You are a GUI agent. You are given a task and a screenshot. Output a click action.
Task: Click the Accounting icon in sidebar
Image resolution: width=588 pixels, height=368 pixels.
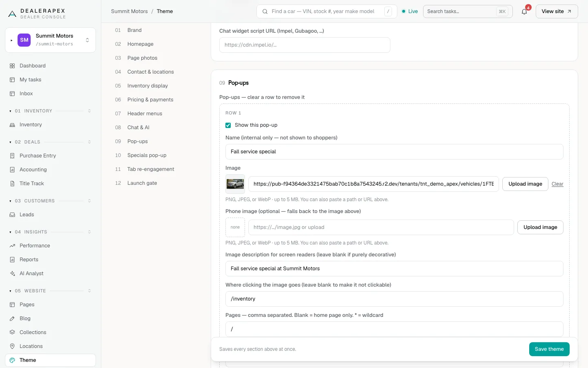[12, 170]
